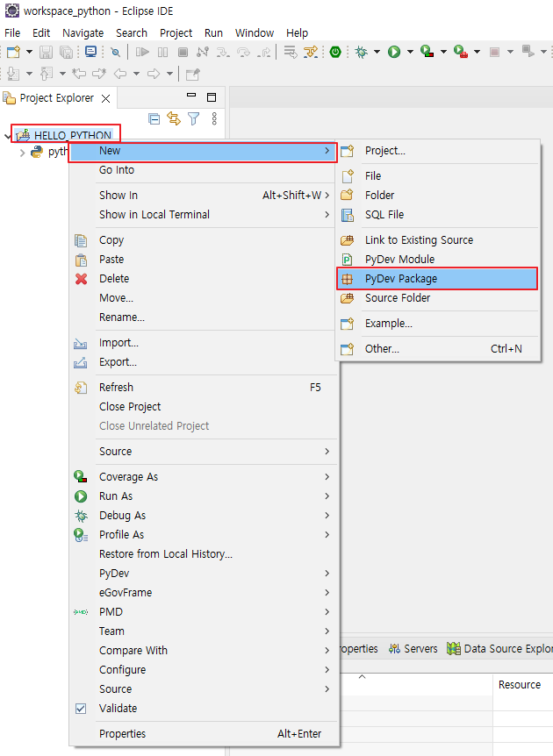This screenshot has width=553, height=756.
Task: Maximize the Project Explorer panel
Action: click(x=212, y=96)
